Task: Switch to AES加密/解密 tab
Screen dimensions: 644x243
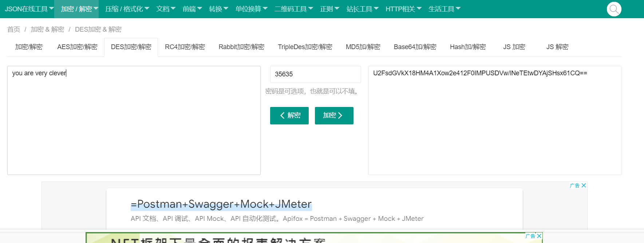Action: click(x=77, y=47)
